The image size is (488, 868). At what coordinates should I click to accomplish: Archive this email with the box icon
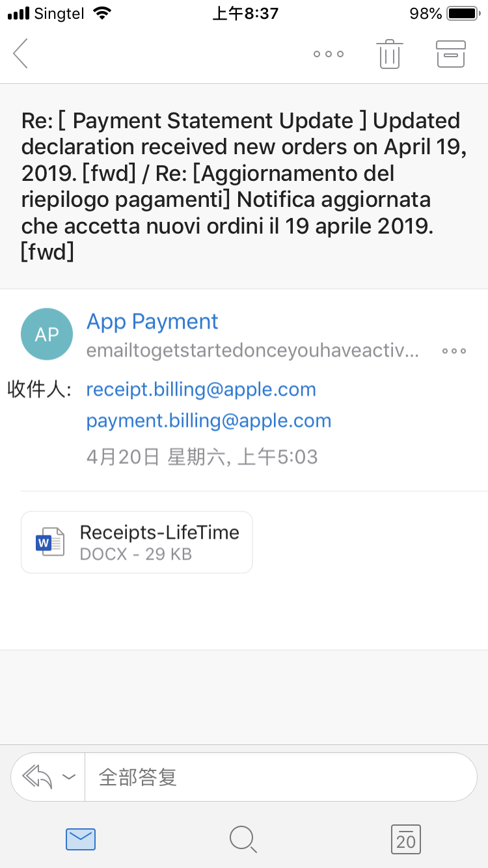point(450,54)
